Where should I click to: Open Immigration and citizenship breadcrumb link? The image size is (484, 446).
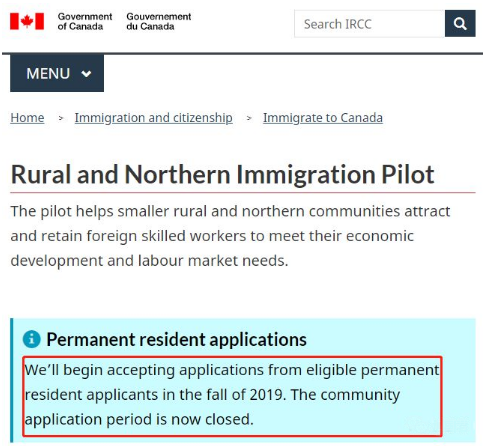[153, 118]
